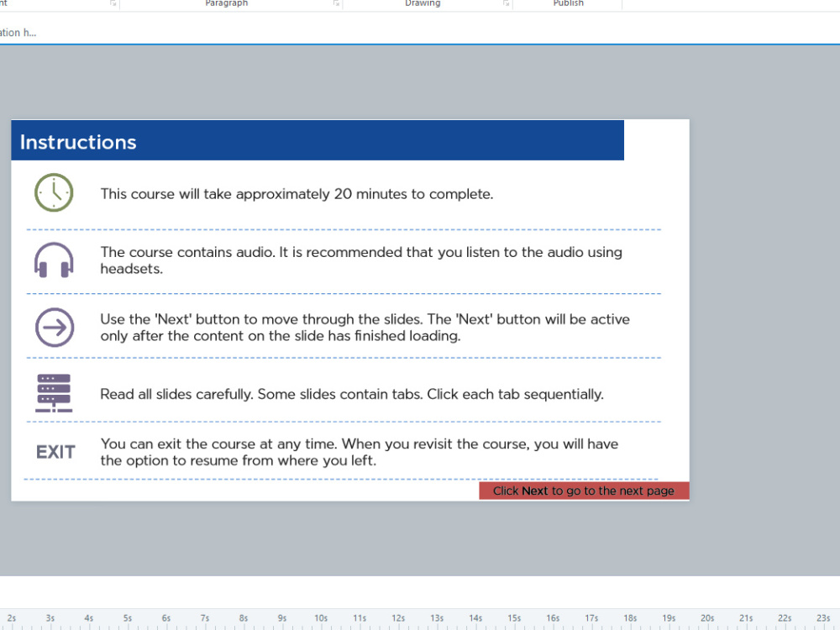The width and height of the screenshot is (840, 630).
Task: Select the circled right-arrow Next icon
Action: tap(55, 328)
